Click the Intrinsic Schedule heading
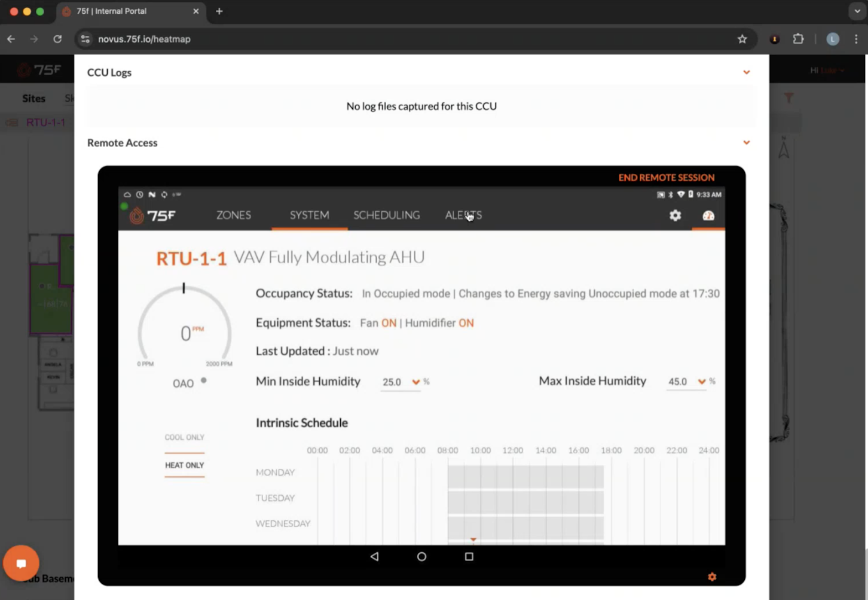This screenshot has width=868, height=600. coord(302,423)
